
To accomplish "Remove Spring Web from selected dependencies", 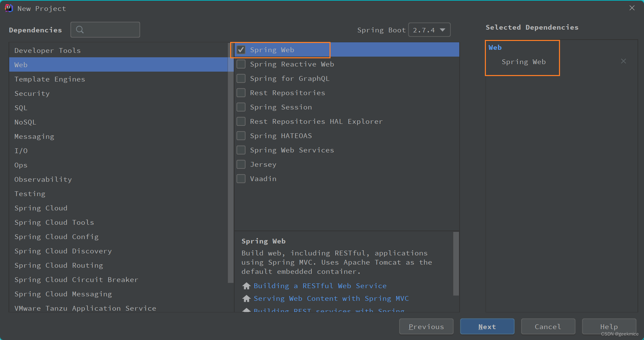I will [x=624, y=61].
